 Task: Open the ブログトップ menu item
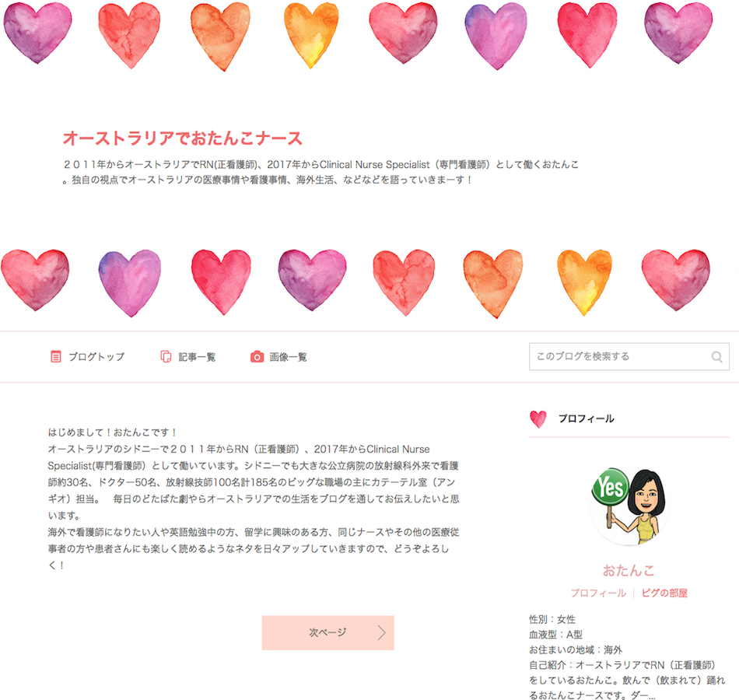[88, 357]
